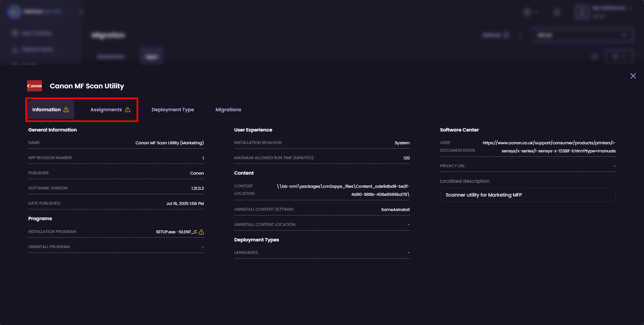The height and width of the screenshot is (325, 644).
Task: Click the sidebar collapse arrow at top left
Action: [x=81, y=11]
